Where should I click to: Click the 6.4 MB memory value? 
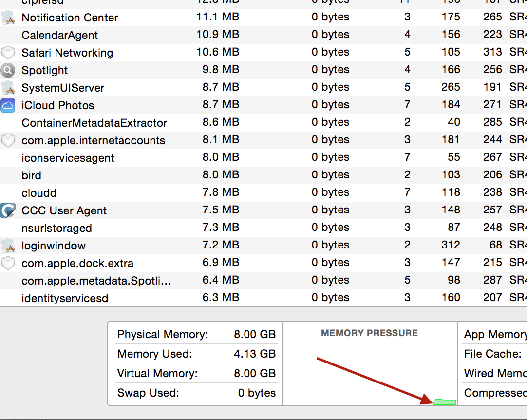tap(221, 280)
